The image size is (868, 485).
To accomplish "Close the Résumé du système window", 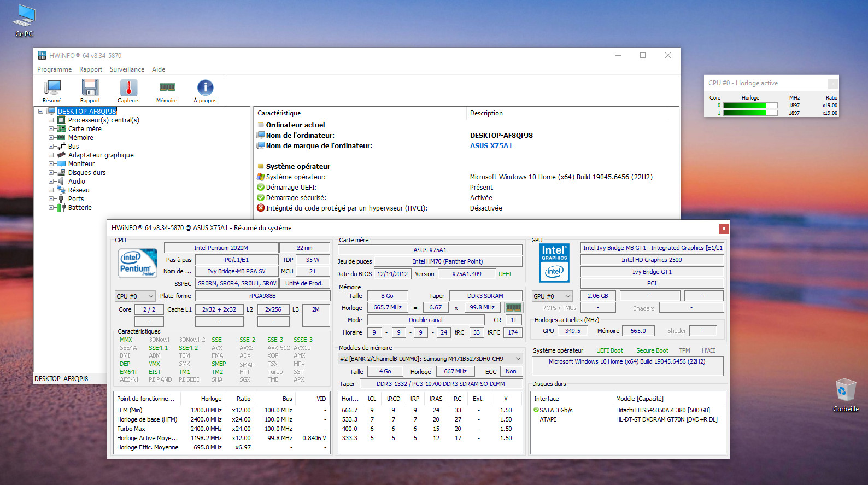I will point(724,229).
